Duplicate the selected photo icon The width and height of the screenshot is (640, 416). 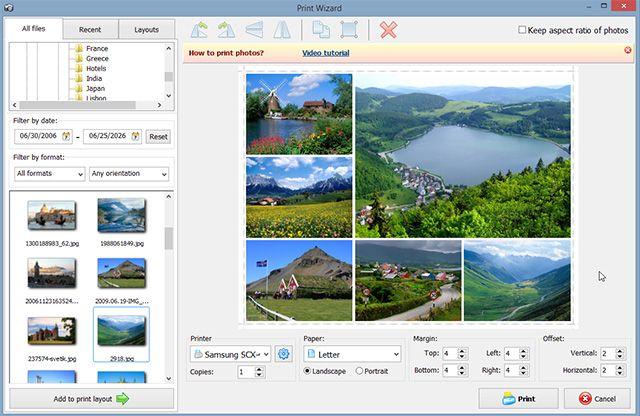pyautogui.click(x=321, y=30)
